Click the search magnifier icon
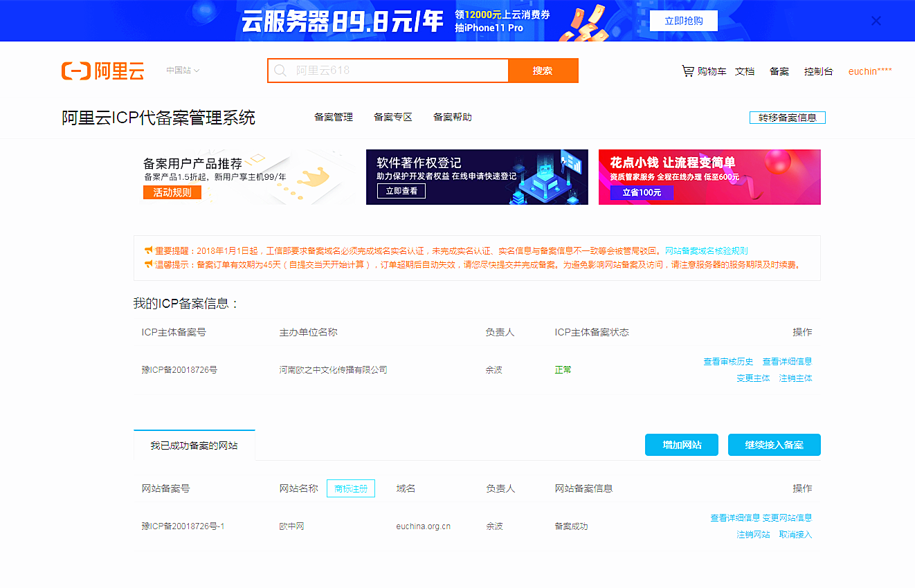The width and height of the screenshot is (915, 588). [x=280, y=71]
